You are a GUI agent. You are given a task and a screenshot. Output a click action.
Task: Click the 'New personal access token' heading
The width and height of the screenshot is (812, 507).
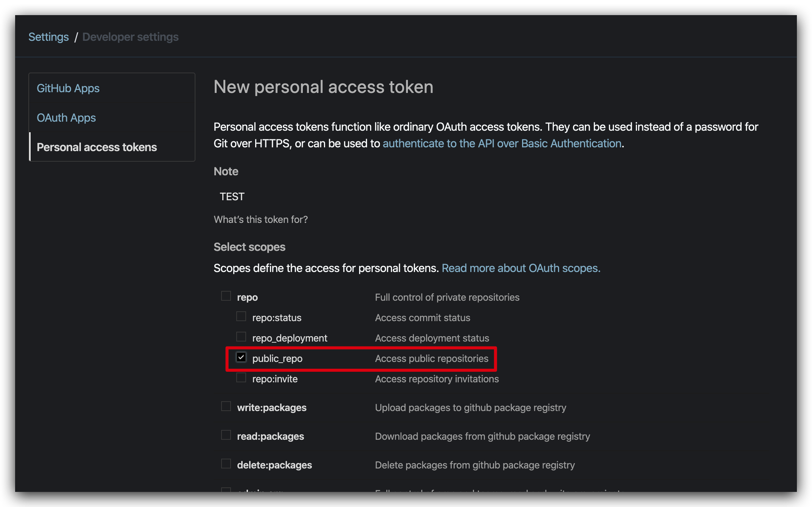[324, 87]
